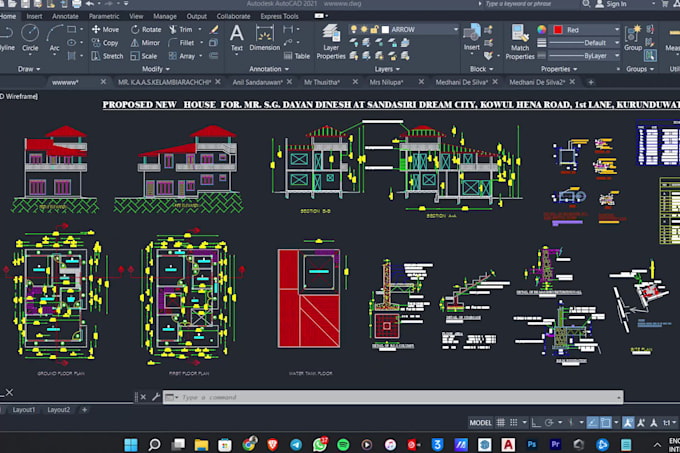The height and width of the screenshot is (453, 680).
Task: Click the Copy tool in Modify
Action: pos(105,43)
